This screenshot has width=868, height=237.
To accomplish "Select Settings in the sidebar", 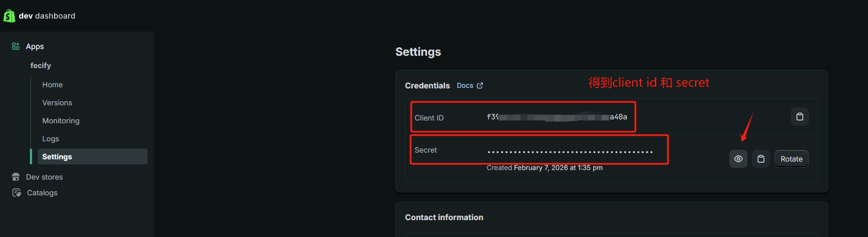I will [57, 157].
